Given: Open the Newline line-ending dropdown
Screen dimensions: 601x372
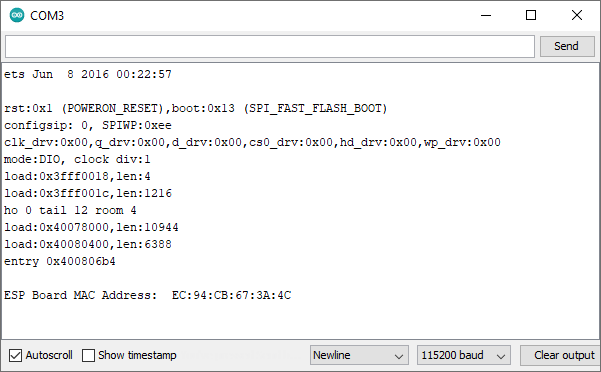Looking at the screenshot, I should click(x=359, y=355).
